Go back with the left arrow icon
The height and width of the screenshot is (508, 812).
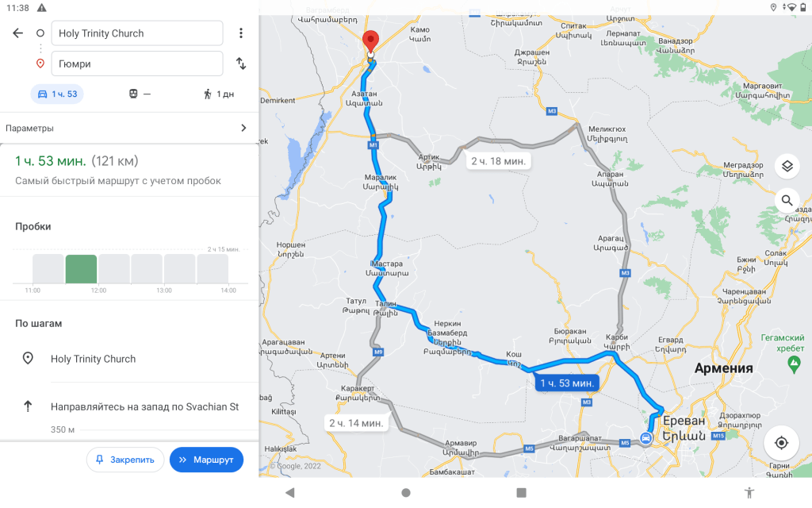click(17, 33)
